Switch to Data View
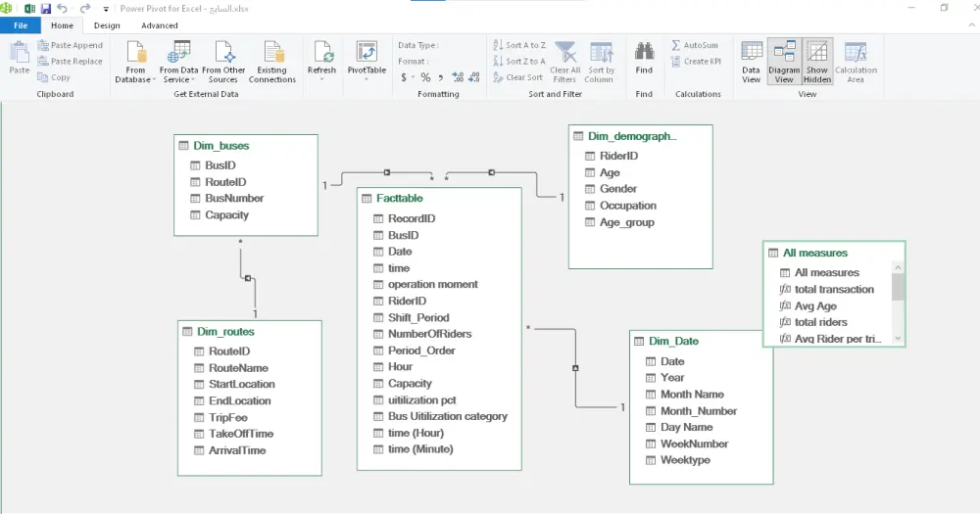Screen dimensions: 980x514 (x=752, y=62)
